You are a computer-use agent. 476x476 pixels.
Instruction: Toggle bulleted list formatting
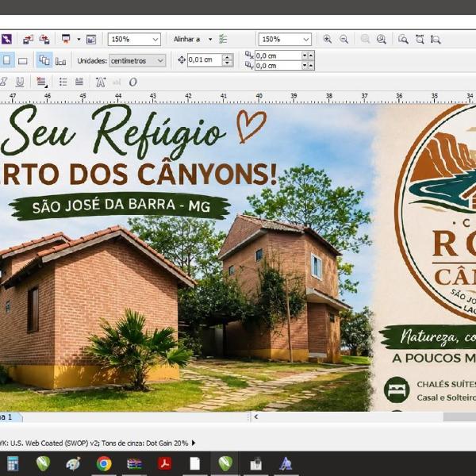[63, 82]
